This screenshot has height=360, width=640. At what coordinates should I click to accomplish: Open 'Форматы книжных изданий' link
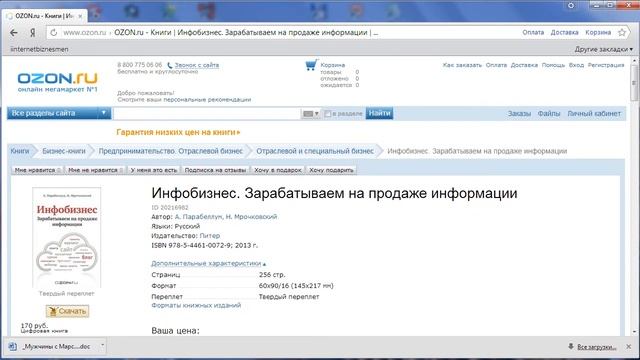tap(196, 305)
